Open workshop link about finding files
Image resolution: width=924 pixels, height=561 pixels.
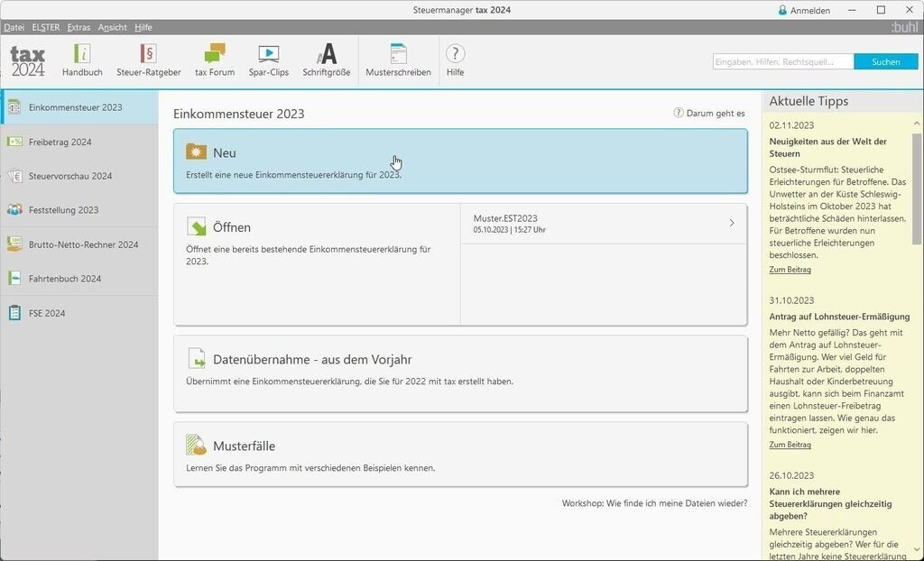pyautogui.click(x=654, y=503)
